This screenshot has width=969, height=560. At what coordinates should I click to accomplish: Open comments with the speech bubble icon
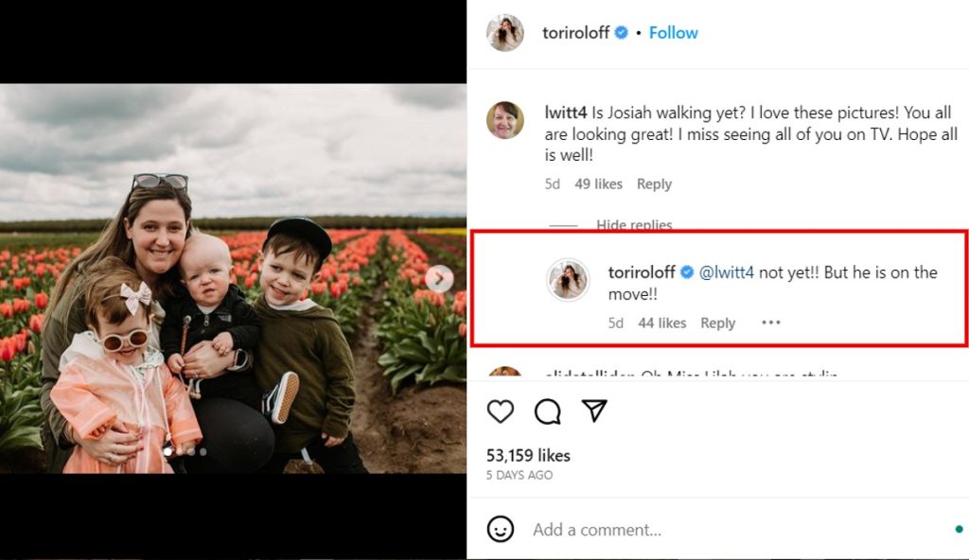pyautogui.click(x=547, y=411)
